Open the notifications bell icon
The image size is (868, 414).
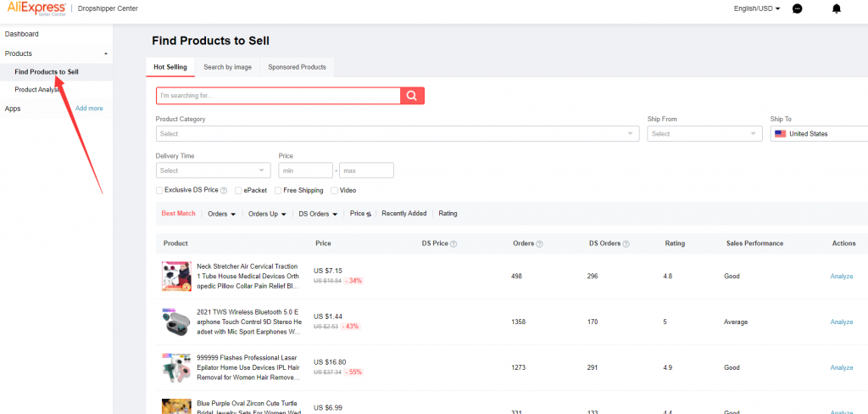click(837, 8)
